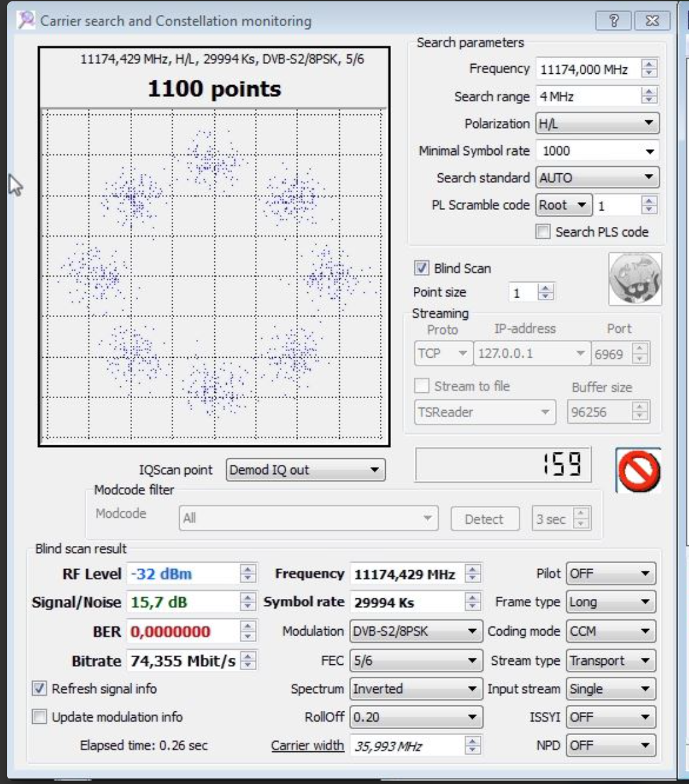Enable the Search PLS code checkbox
Viewport: 689px width, 784px height.
543,231
